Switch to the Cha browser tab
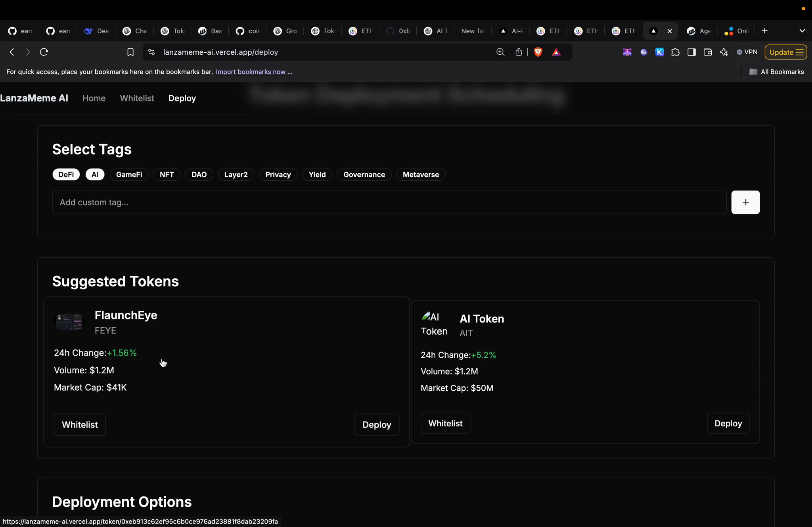The image size is (812, 527). (135, 31)
